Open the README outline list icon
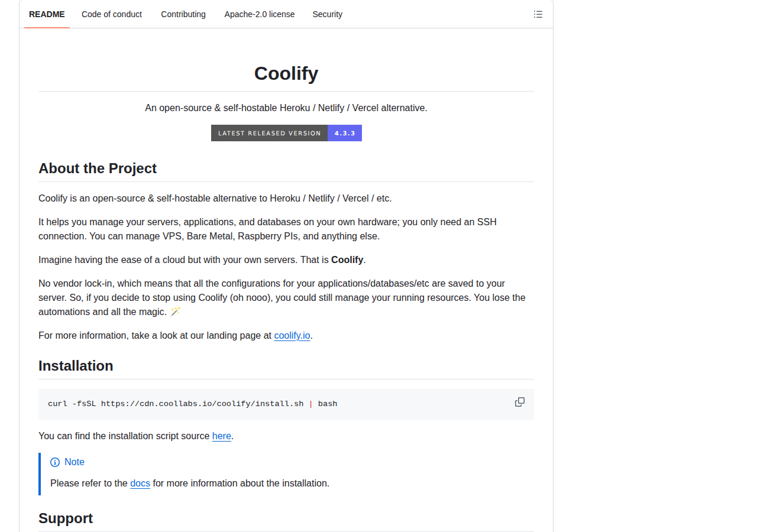 [538, 14]
